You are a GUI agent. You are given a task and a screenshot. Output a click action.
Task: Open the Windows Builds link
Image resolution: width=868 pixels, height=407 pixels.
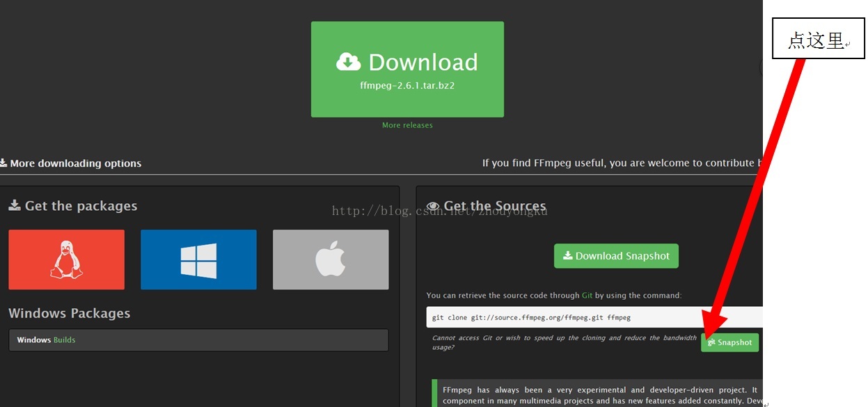64,340
